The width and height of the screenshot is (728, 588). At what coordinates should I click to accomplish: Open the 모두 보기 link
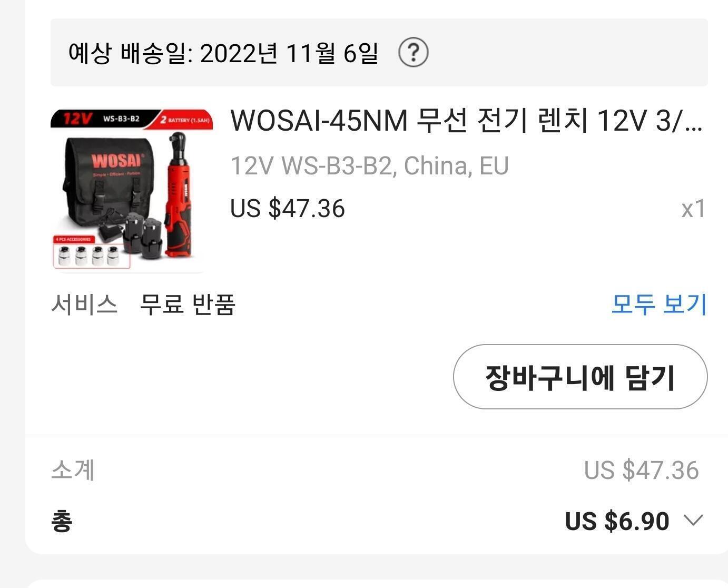tap(659, 304)
